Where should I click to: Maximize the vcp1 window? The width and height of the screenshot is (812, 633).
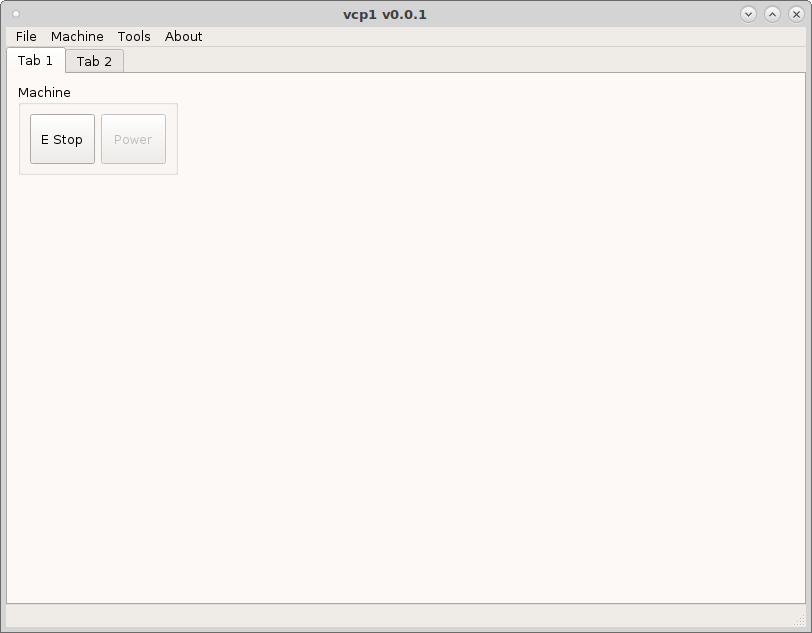[772, 15]
